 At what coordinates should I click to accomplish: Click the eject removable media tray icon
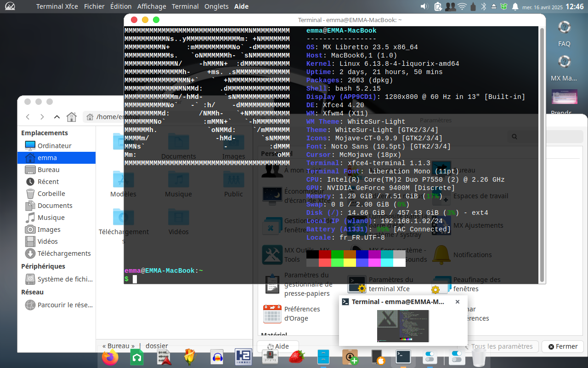pyautogui.click(x=494, y=6)
